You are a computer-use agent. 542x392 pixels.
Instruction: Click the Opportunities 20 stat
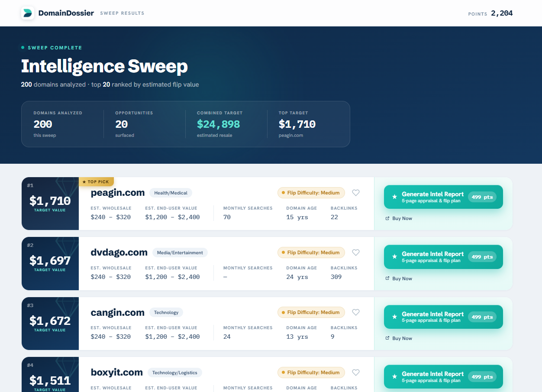click(134, 124)
